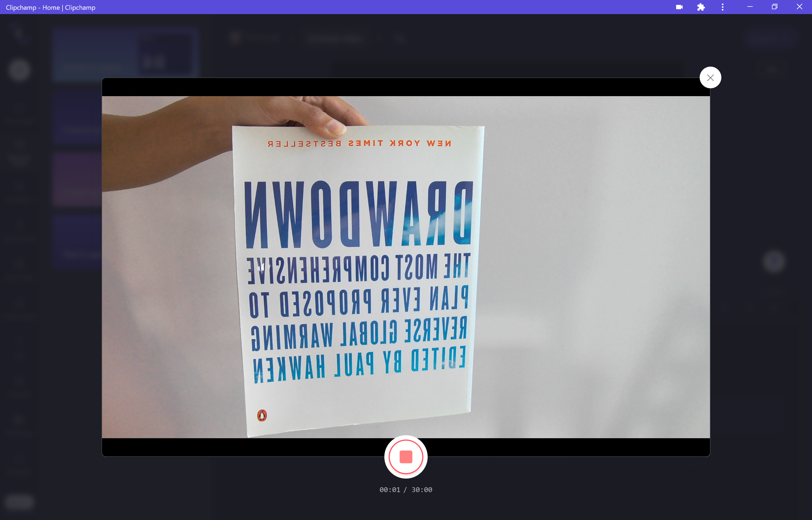Click the minimize window icon in titlebar
The image size is (812, 520).
750,7
